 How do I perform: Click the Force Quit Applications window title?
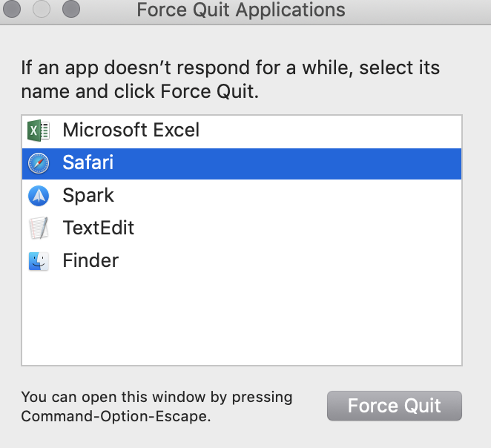coord(241,10)
